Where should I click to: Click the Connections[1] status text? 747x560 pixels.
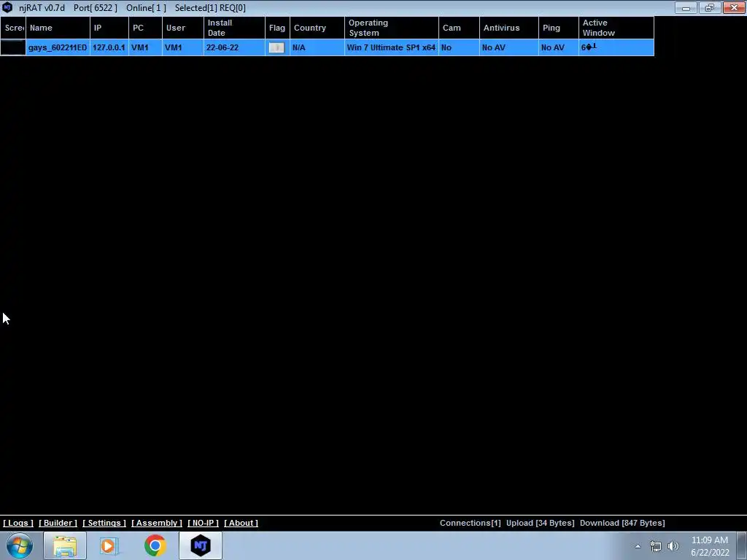pyautogui.click(x=471, y=523)
